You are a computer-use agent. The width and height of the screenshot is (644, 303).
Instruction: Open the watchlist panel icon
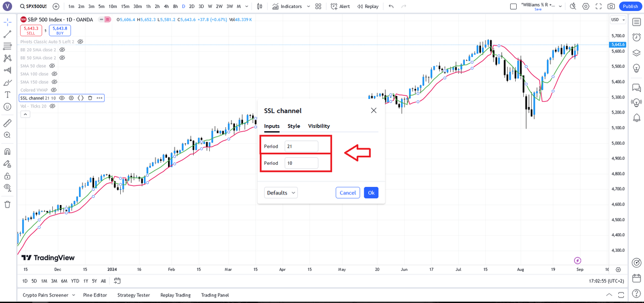[636, 22]
